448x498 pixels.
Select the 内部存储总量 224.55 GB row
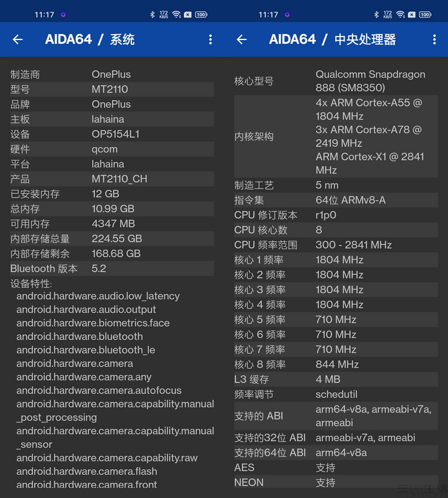pos(112,239)
